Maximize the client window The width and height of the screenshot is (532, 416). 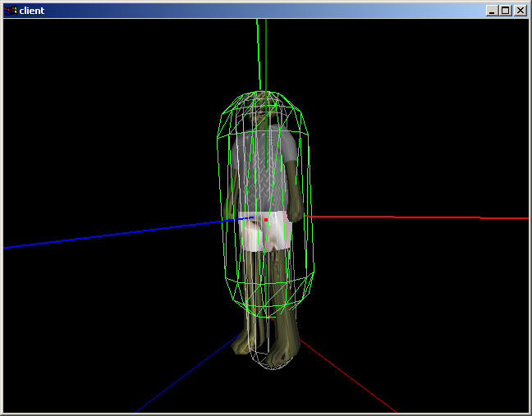[505, 11]
